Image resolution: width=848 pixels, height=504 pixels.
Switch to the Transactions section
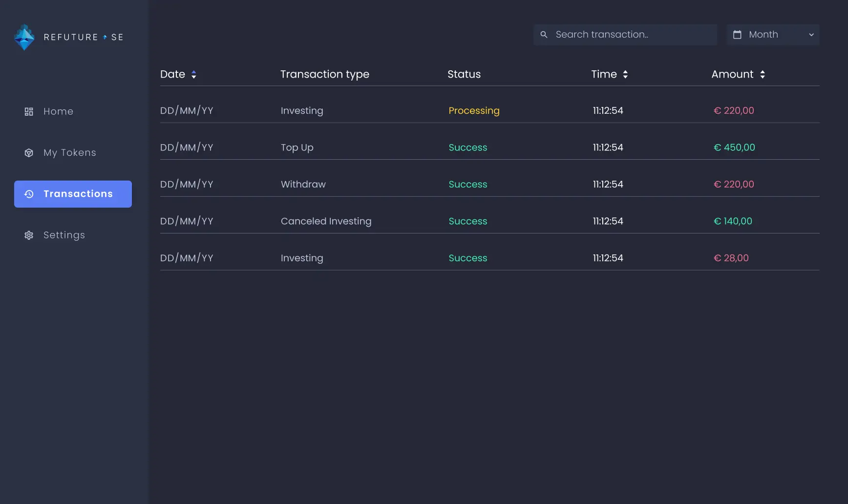click(72, 194)
